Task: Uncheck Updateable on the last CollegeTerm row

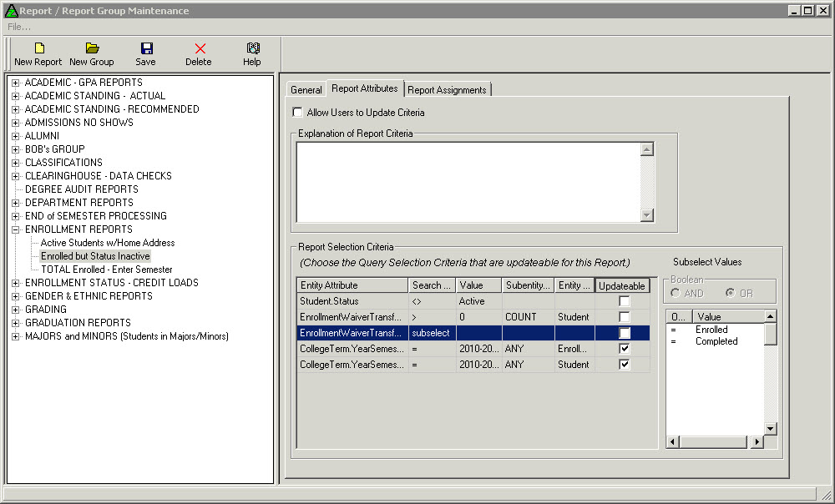Action: [x=624, y=365]
